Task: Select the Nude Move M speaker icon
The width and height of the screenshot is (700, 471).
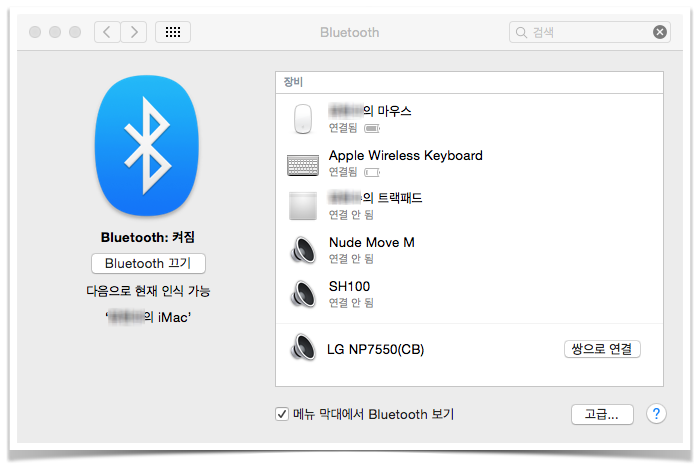Action: coord(303,250)
